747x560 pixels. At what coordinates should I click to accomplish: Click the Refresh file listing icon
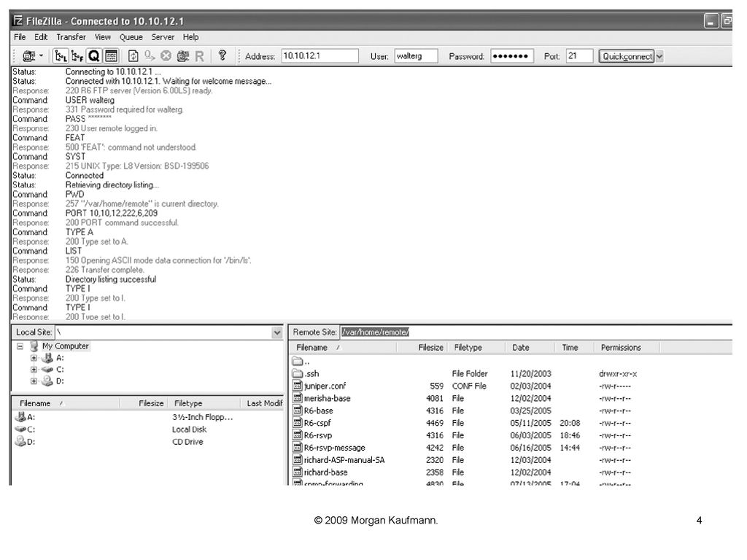coord(133,56)
